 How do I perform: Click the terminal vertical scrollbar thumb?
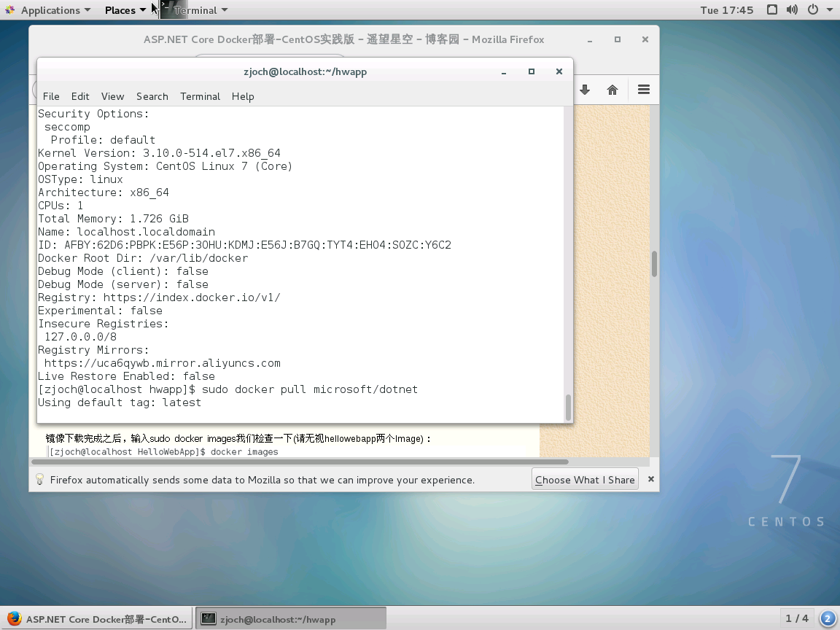[x=569, y=408]
